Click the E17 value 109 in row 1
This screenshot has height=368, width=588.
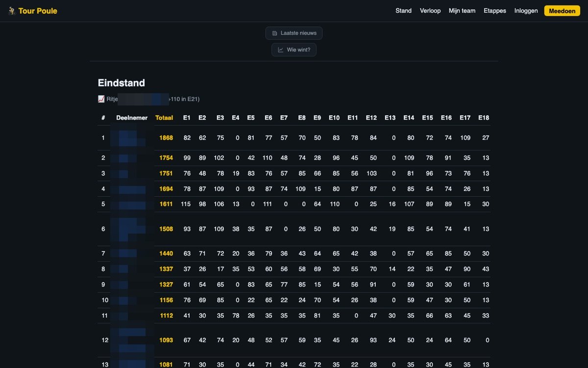pyautogui.click(x=465, y=138)
